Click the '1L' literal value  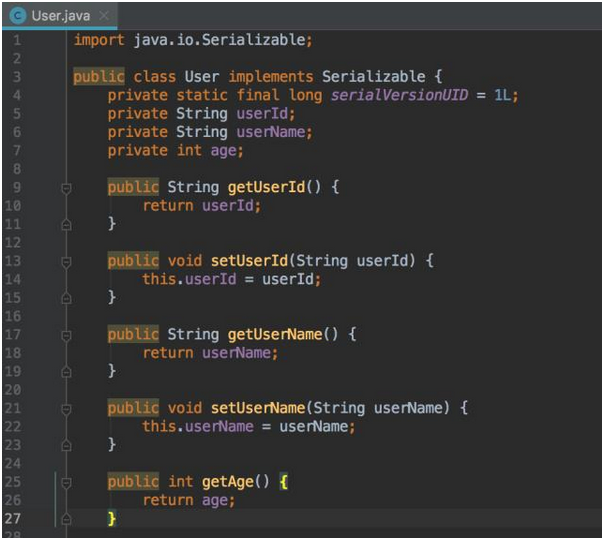click(x=503, y=95)
